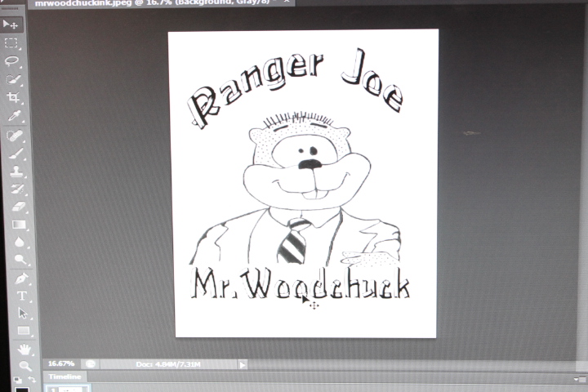Select the Pen tool

tap(20, 278)
